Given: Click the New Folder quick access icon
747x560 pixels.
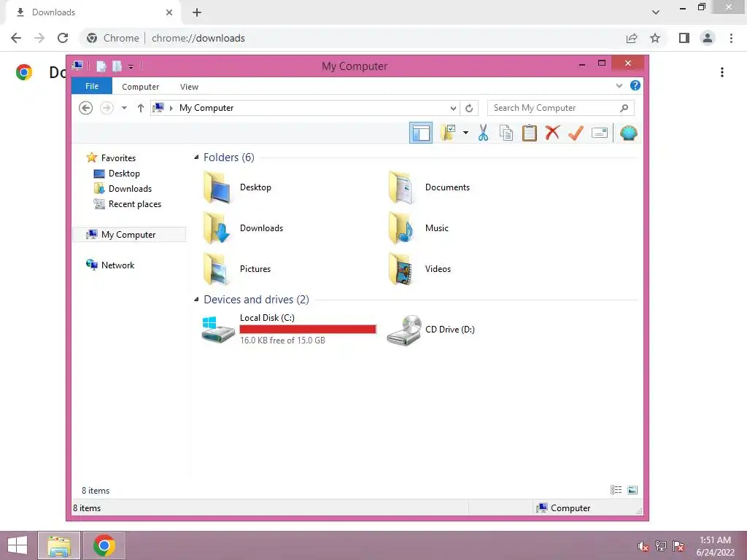Looking at the screenshot, I should tap(117, 66).
